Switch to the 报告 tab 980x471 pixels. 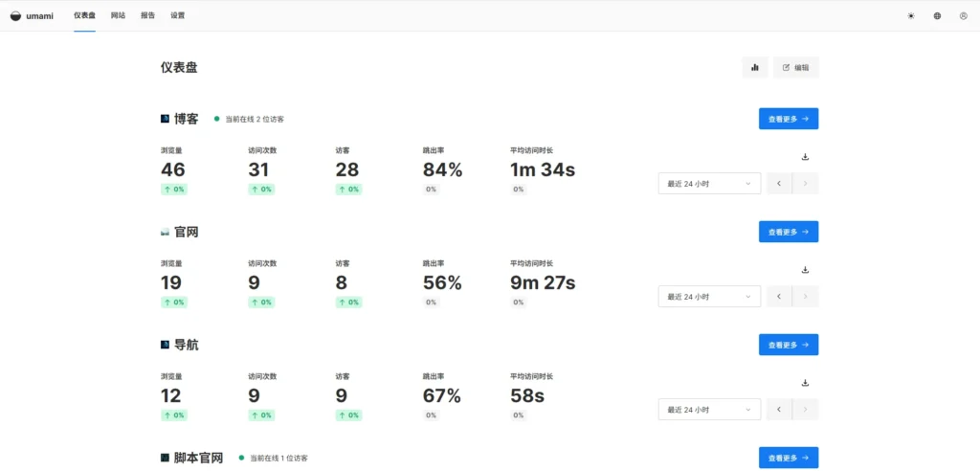click(147, 15)
